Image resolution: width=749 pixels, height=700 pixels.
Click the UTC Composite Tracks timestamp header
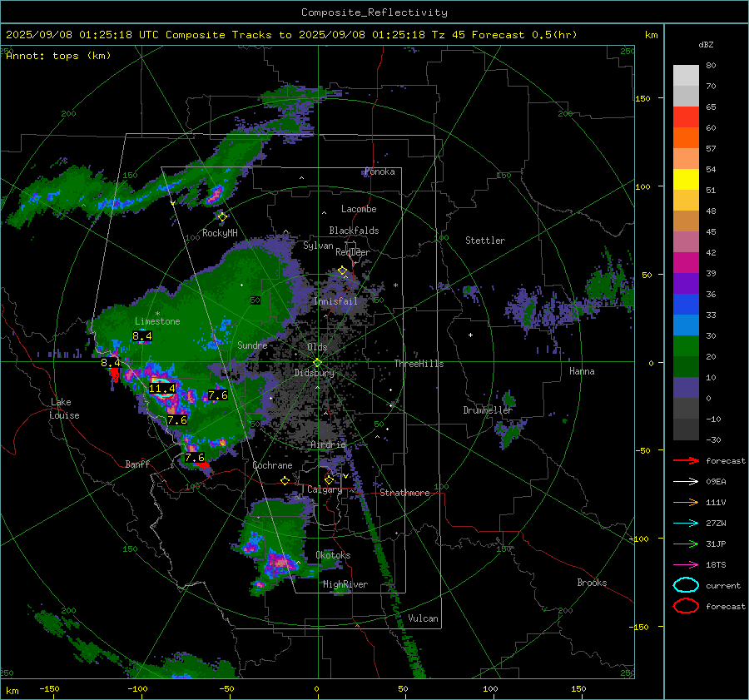tap(291, 35)
